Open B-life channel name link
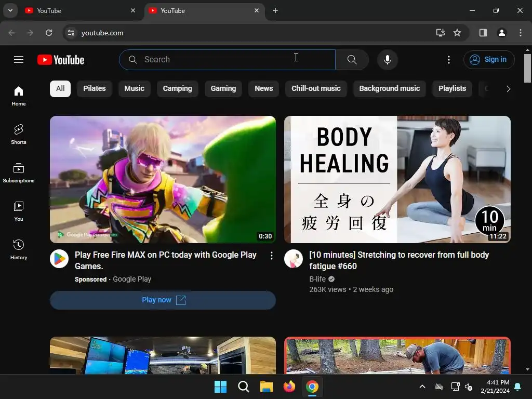The image size is (532, 399). [317, 279]
